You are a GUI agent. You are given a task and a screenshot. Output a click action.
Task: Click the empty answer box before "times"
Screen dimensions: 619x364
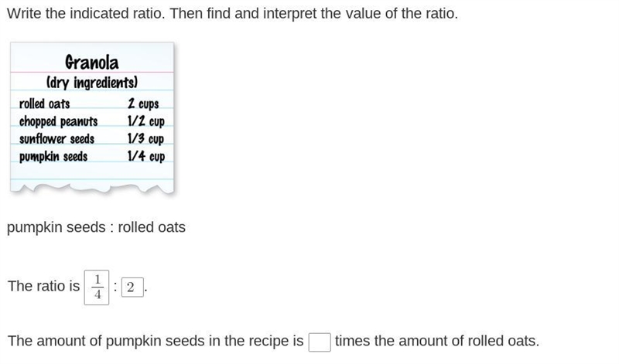click(x=320, y=342)
